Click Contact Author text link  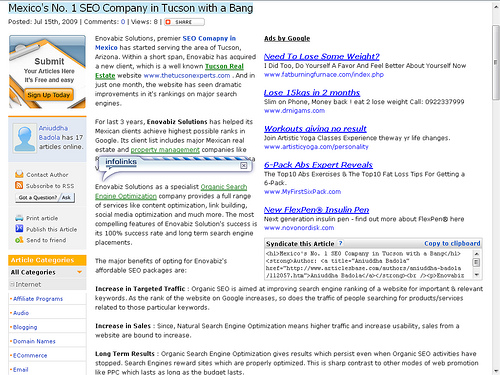(x=47, y=175)
